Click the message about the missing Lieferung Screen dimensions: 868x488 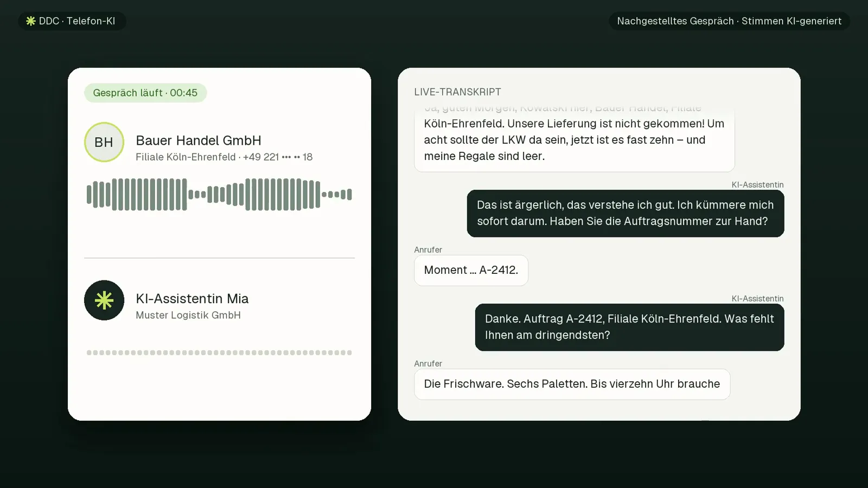click(x=574, y=139)
